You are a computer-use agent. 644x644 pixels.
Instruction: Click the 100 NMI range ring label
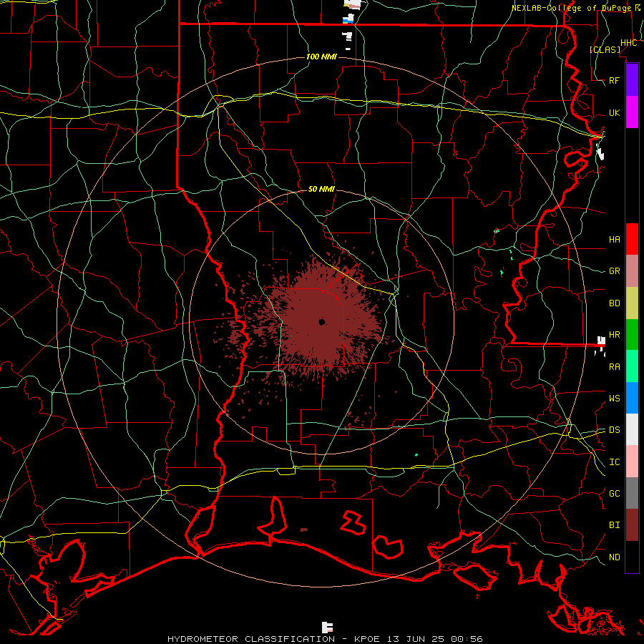pyautogui.click(x=321, y=57)
